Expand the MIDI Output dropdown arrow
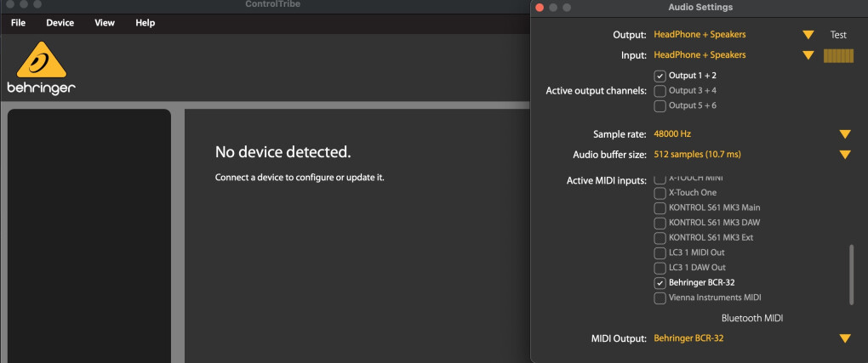The height and width of the screenshot is (363, 868). [845, 338]
